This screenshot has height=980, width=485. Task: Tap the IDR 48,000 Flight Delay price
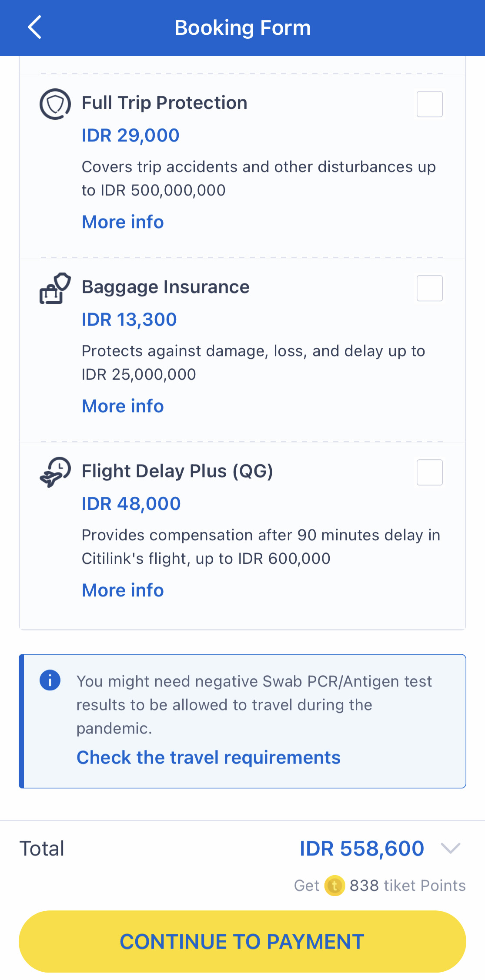click(131, 504)
